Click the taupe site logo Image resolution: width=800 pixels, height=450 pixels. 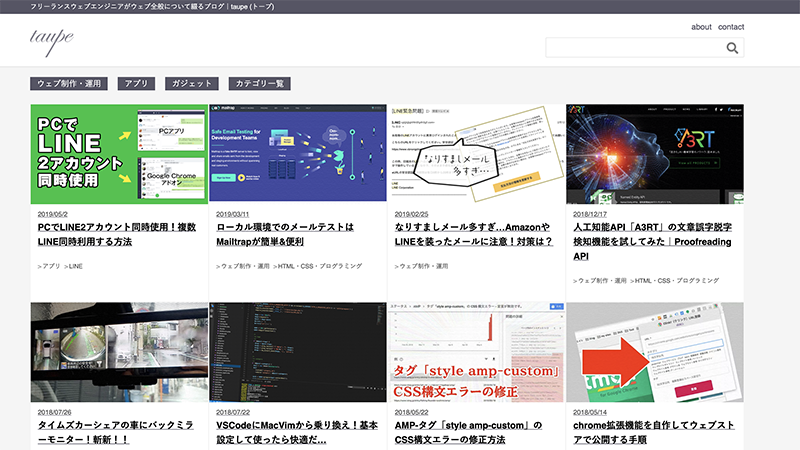pyautogui.click(x=52, y=41)
